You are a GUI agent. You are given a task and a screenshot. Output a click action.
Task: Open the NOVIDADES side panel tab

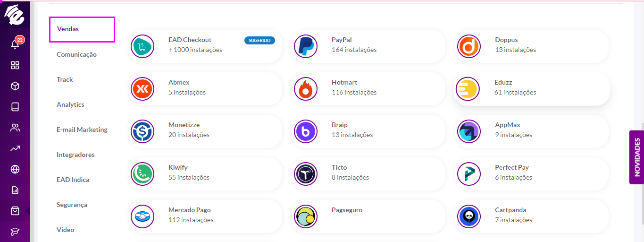(x=637, y=157)
